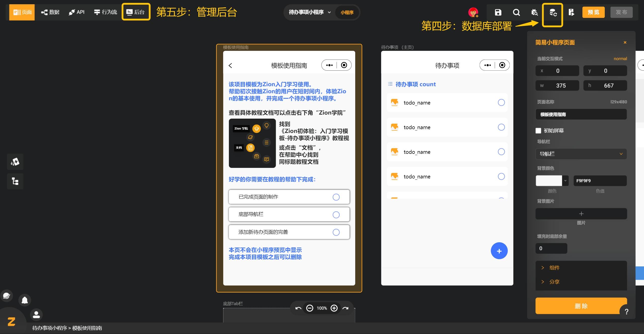Screen dimensions: 644x334
Task: Click the user avatar with plus badge
Action: [x=473, y=12]
